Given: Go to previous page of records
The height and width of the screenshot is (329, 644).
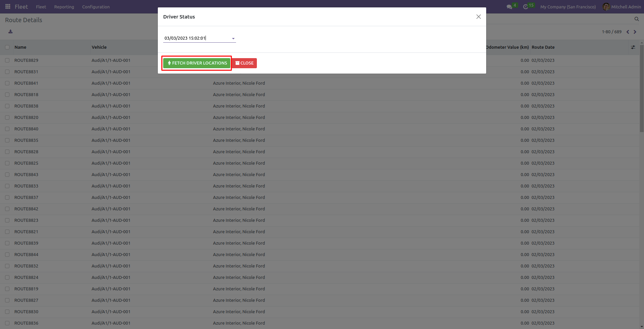Looking at the screenshot, I should [627, 32].
